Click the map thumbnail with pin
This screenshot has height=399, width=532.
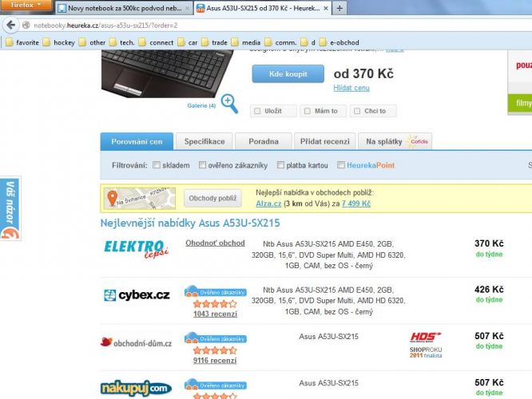140,199
